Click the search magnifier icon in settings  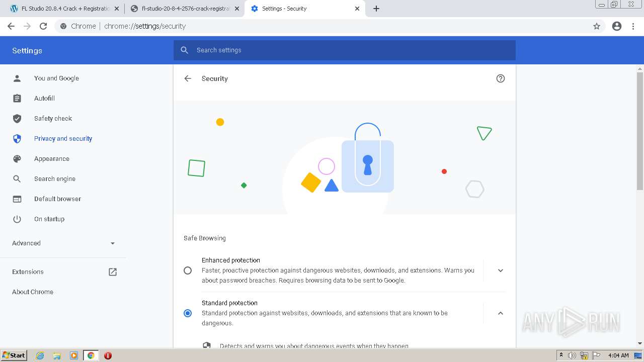click(x=185, y=50)
